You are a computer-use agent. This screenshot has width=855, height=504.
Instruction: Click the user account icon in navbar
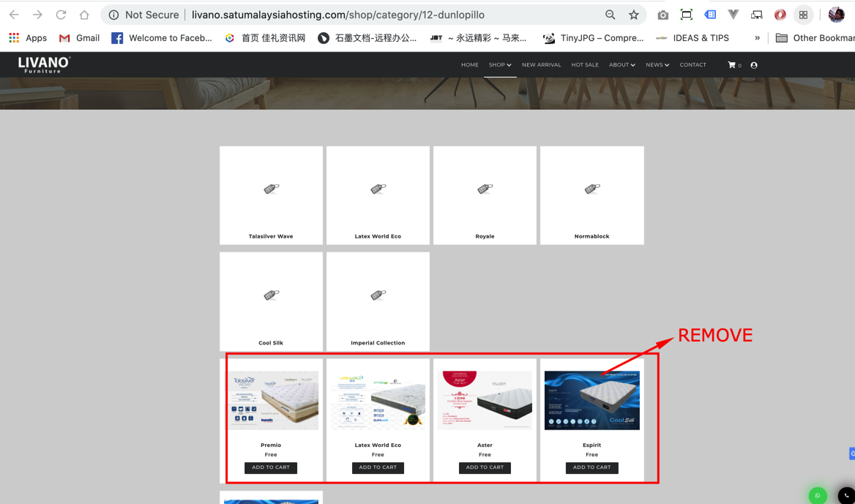[754, 65]
